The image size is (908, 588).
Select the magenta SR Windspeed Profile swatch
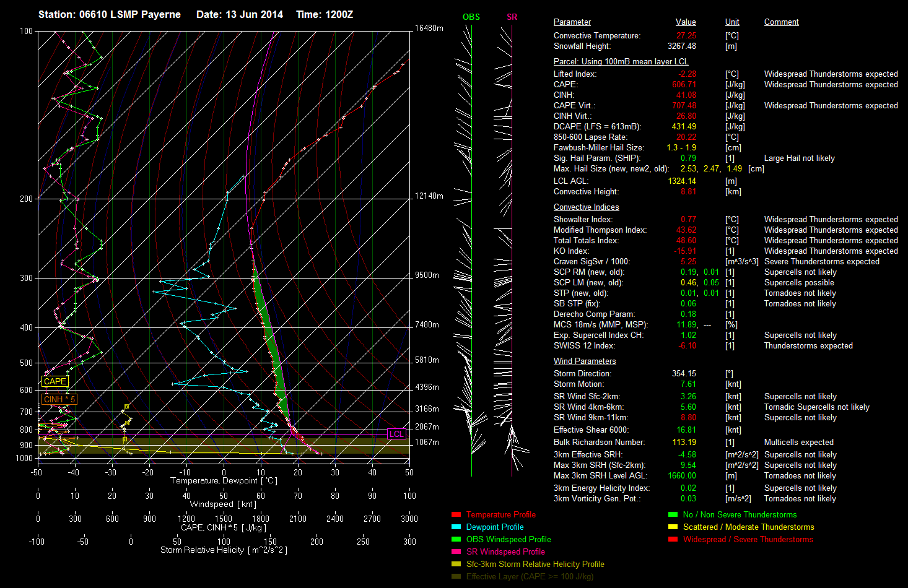[456, 551]
